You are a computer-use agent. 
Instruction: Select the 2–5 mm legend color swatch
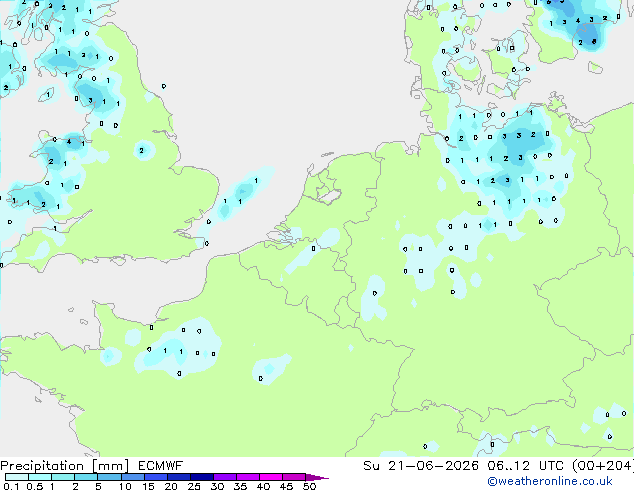pos(86,477)
